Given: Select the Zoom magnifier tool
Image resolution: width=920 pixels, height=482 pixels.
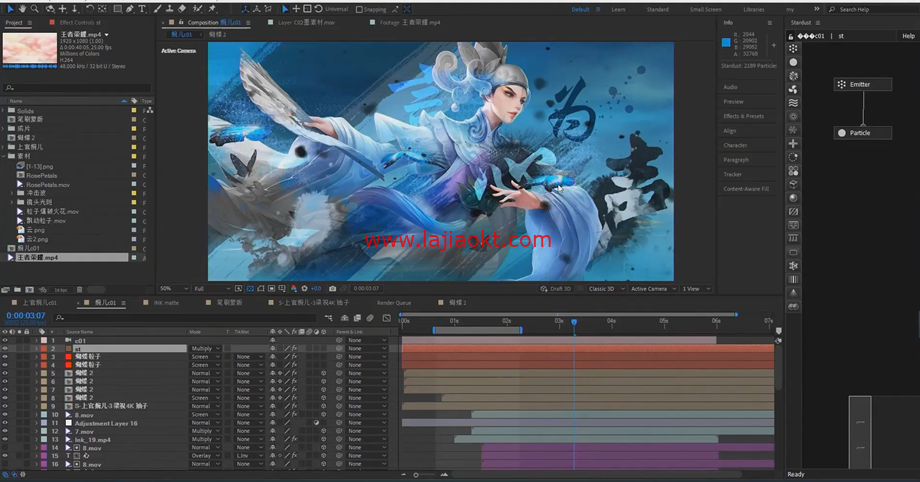Looking at the screenshot, I should (x=35, y=9).
